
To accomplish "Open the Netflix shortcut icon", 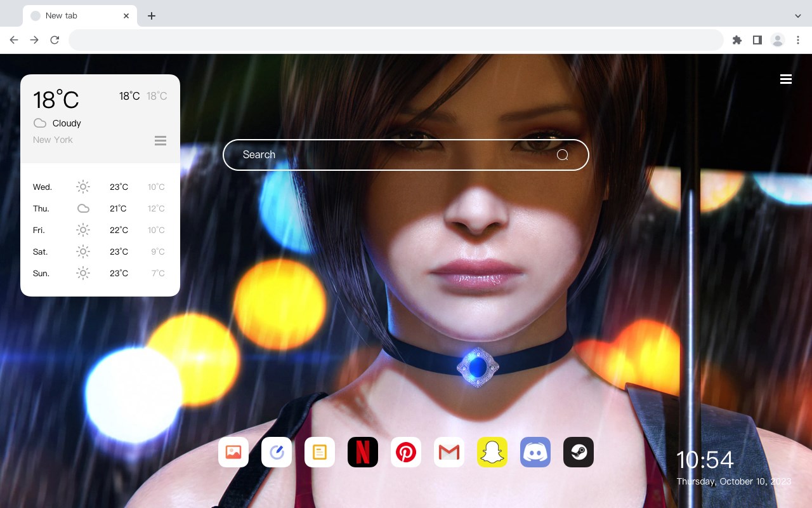I will [x=363, y=452].
